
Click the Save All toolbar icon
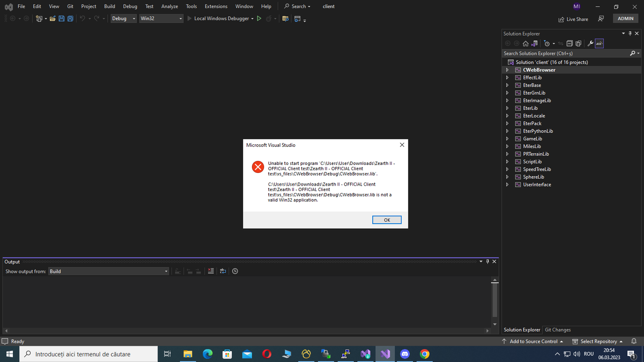pos(70,19)
